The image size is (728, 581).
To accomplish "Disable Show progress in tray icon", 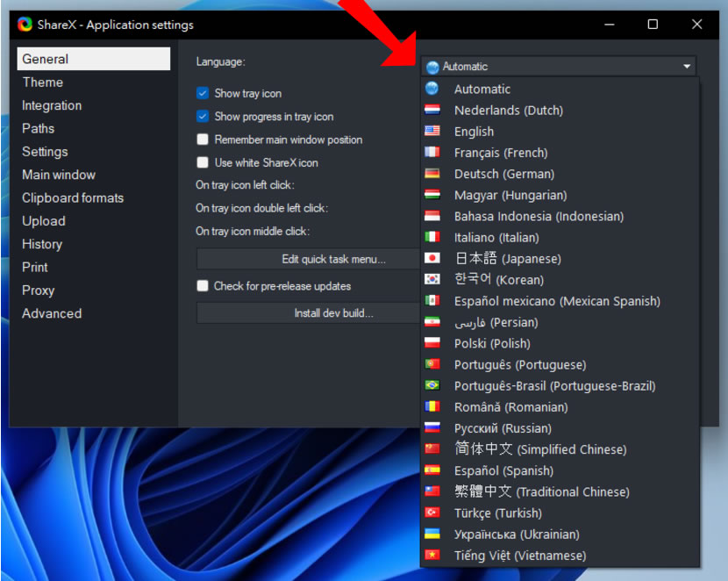I will (203, 116).
